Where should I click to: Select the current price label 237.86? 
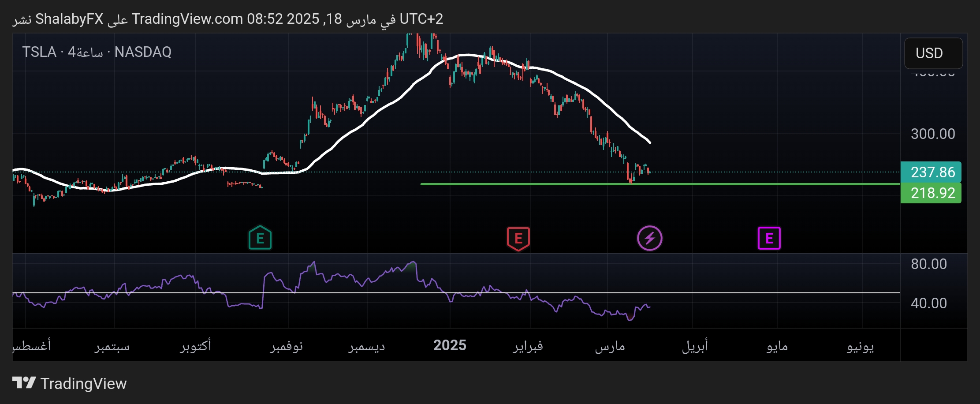pos(931,172)
